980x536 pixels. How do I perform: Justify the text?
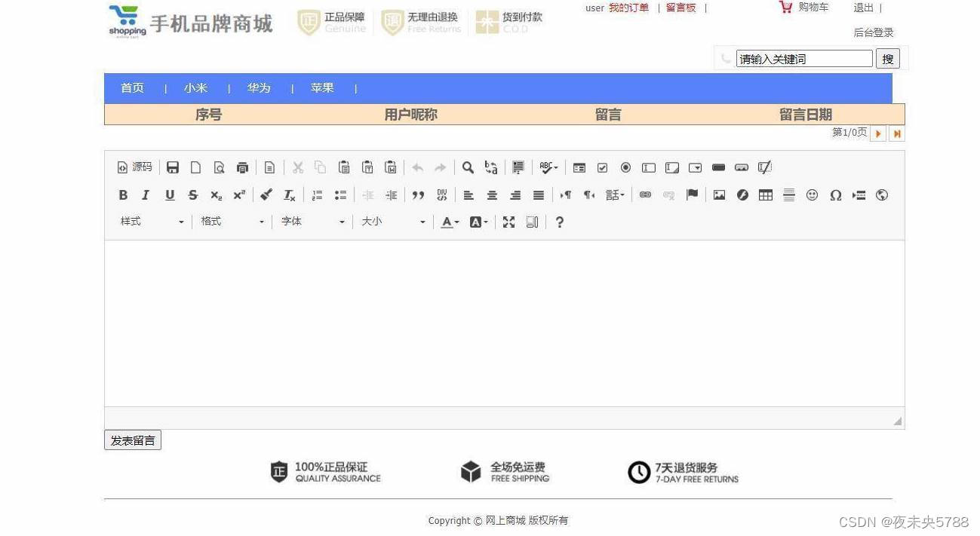(539, 195)
